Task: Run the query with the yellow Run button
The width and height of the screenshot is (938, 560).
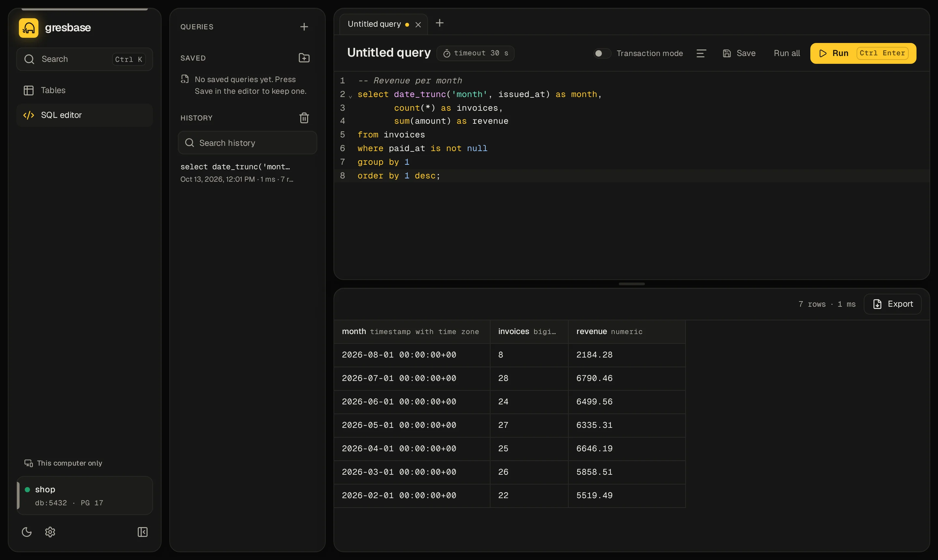Action: click(863, 53)
